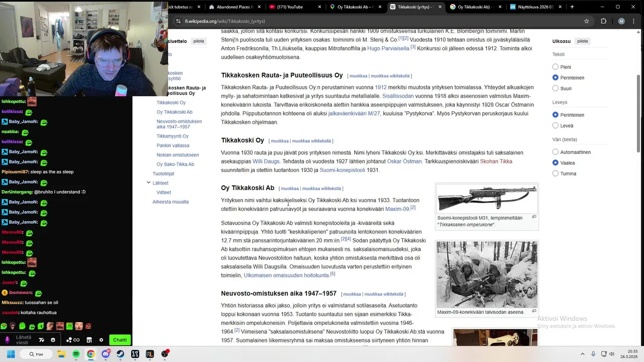Open the Willi Daugs article link

pyautogui.click(x=266, y=161)
